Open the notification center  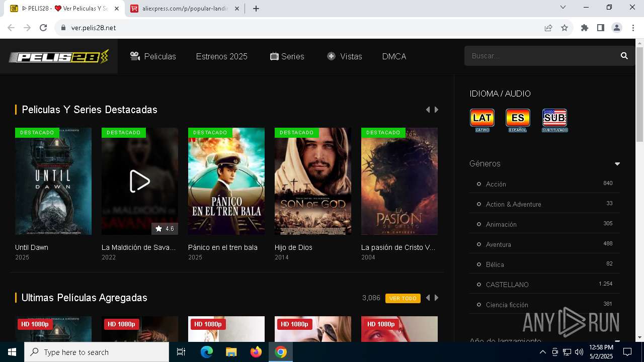point(627,352)
